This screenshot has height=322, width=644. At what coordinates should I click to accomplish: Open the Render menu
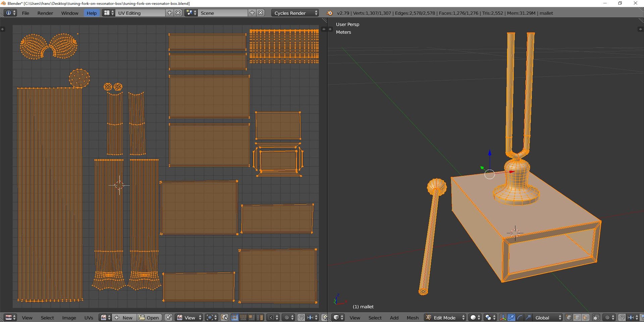click(45, 13)
